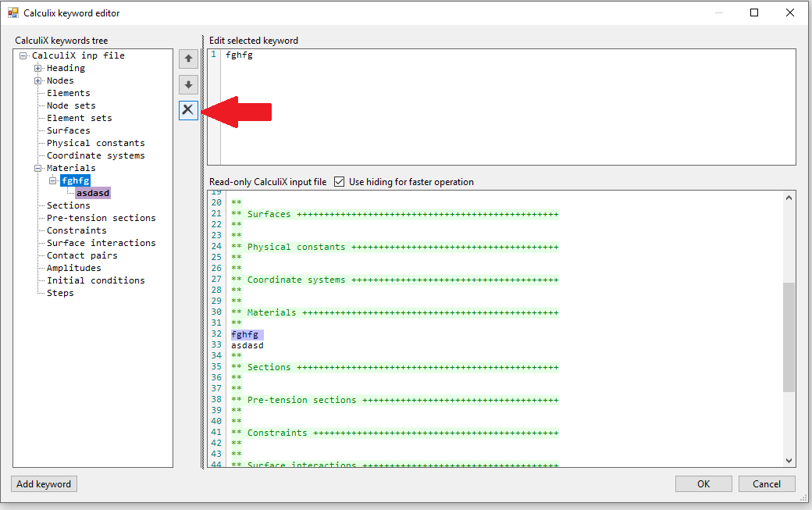Select Initial conditions tree item
The width and height of the screenshot is (812, 510).
click(x=96, y=280)
